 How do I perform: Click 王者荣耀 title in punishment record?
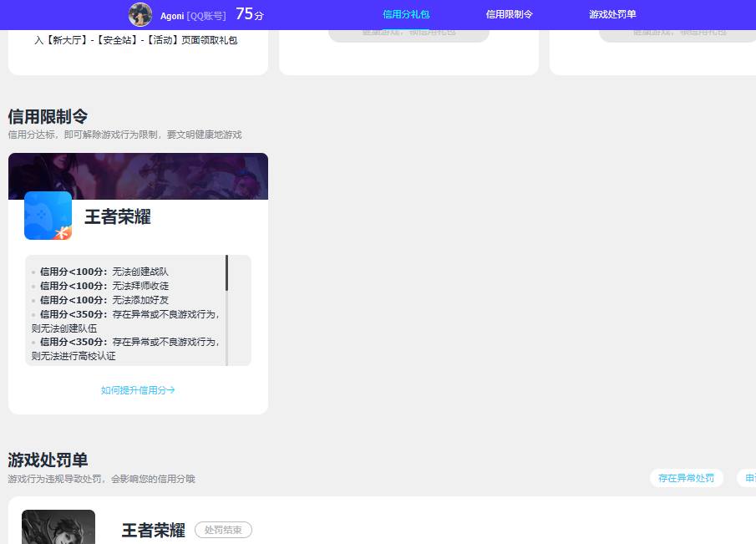[154, 531]
